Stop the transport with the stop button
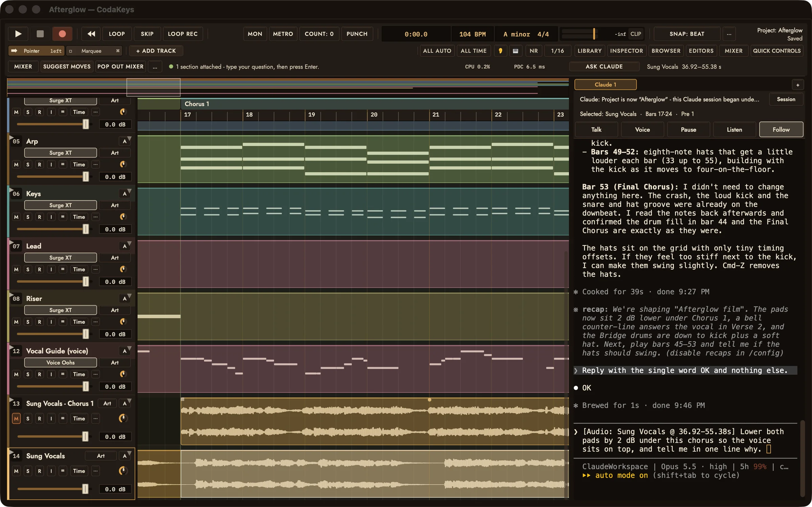This screenshot has height=507, width=812. [x=40, y=34]
